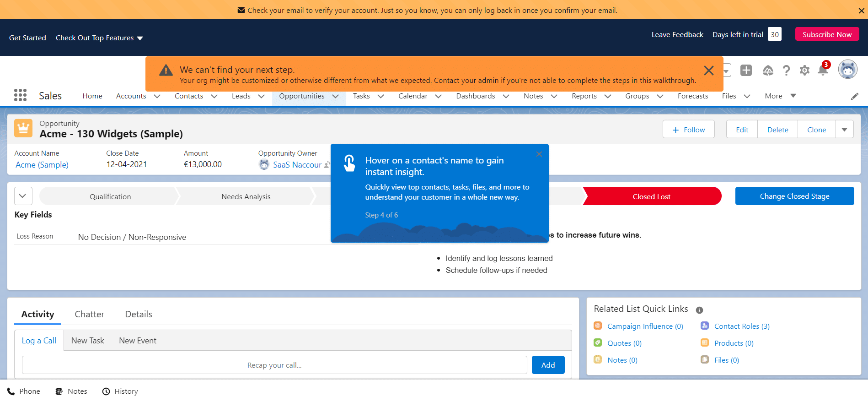Open the Forecasts tab
Viewport: 868px width, 402px height.
(x=693, y=96)
